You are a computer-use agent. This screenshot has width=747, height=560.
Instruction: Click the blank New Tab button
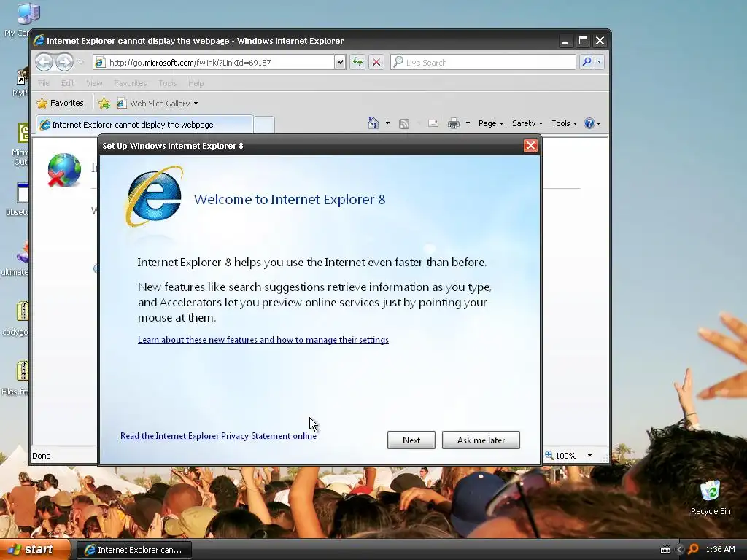(x=264, y=125)
